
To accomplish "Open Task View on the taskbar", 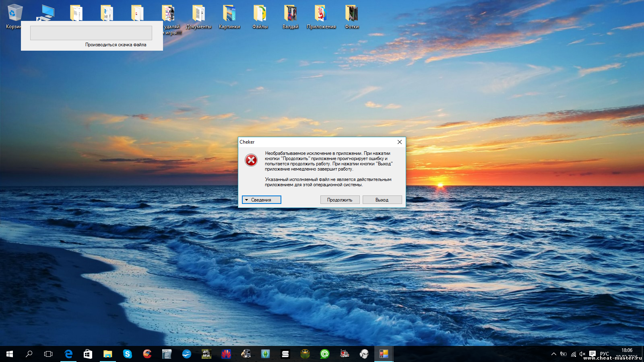I will [x=48, y=354].
